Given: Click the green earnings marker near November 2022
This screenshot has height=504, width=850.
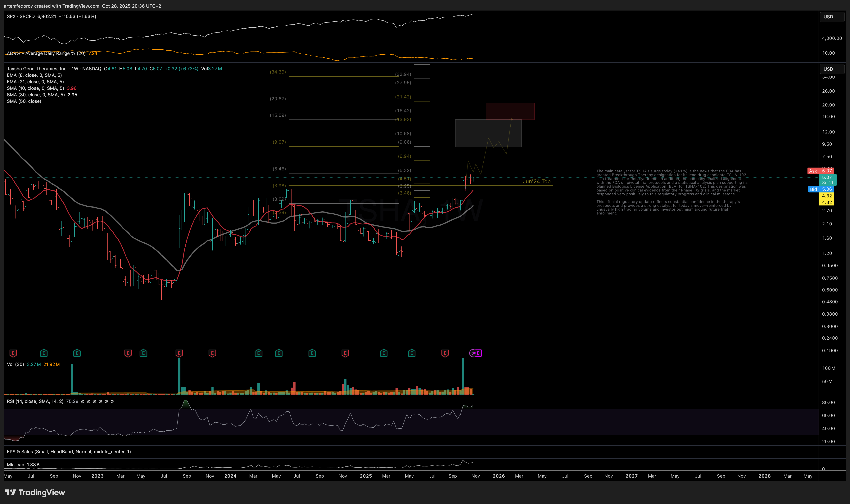Looking at the screenshot, I should pyautogui.click(x=77, y=353).
